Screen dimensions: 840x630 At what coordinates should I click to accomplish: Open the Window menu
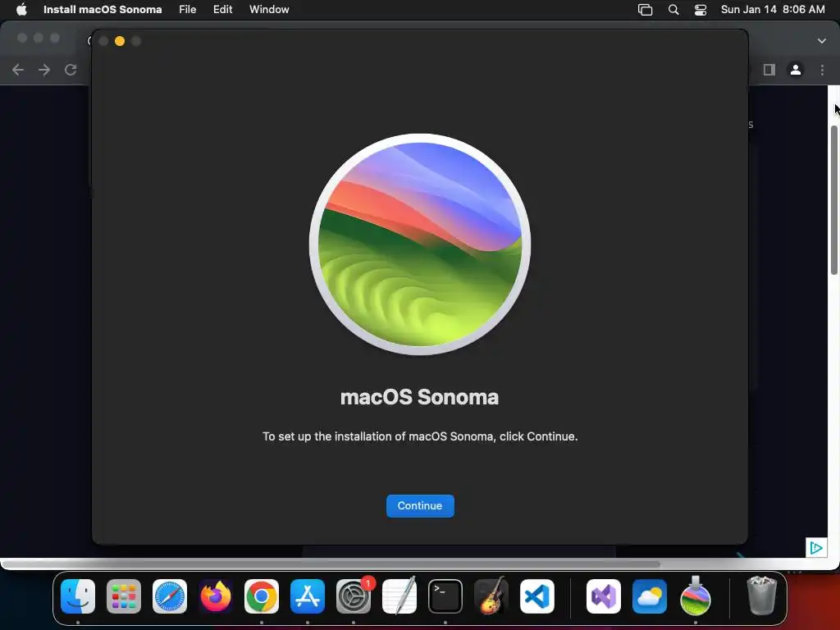[x=269, y=10]
